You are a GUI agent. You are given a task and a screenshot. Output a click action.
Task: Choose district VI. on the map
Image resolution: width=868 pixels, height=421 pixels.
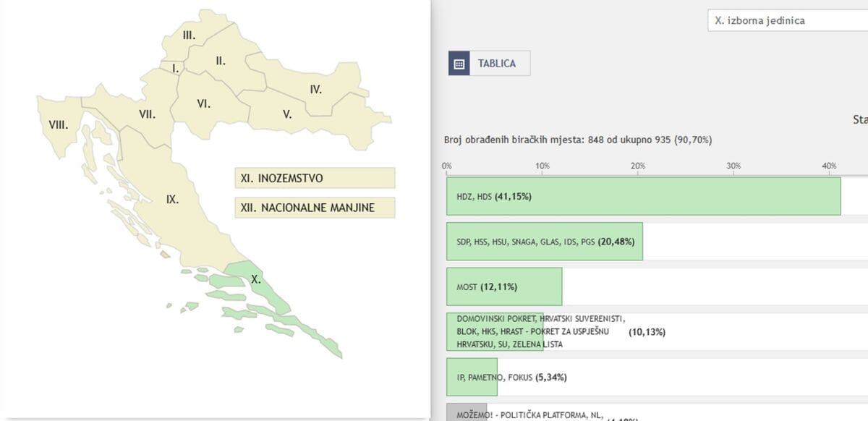(204, 104)
